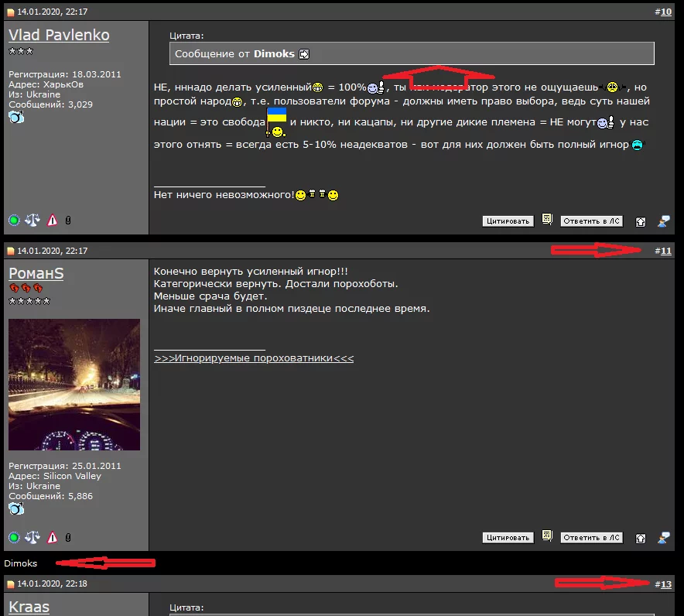Click Ответить в ЛС in Vlad Pavlenko's post
The height and width of the screenshot is (616, 684).
point(591,221)
